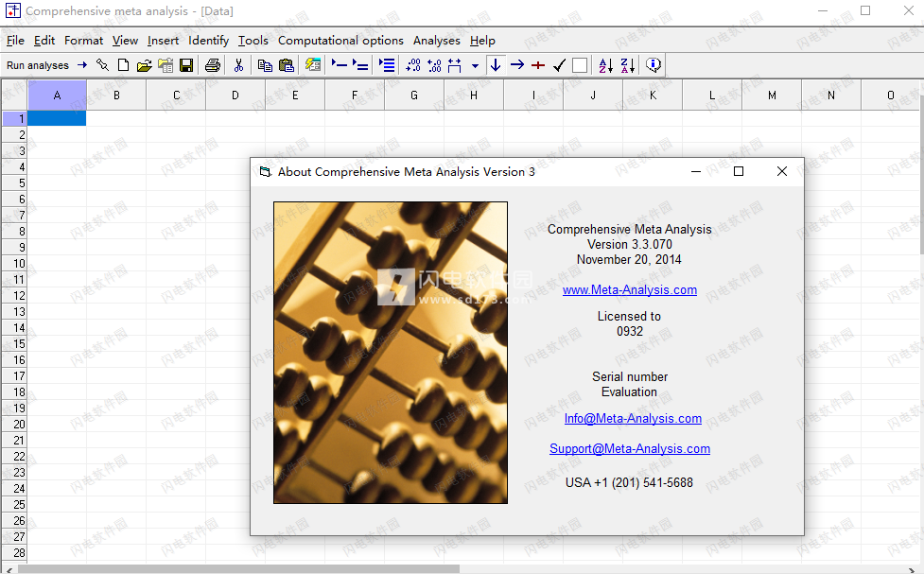Screen dimensions: 924x574
Task: Click the Info@Meta-Analysis.com email link
Action: coord(633,418)
